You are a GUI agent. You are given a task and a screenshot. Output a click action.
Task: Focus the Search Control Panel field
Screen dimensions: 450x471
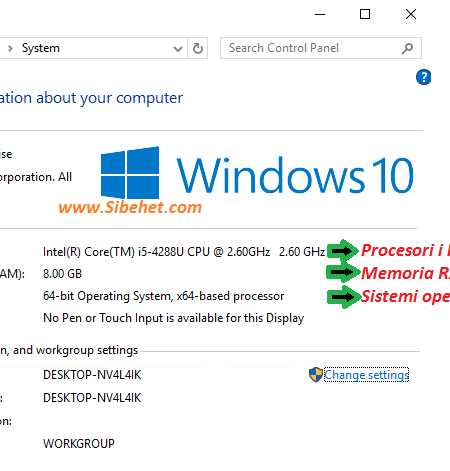click(321, 48)
